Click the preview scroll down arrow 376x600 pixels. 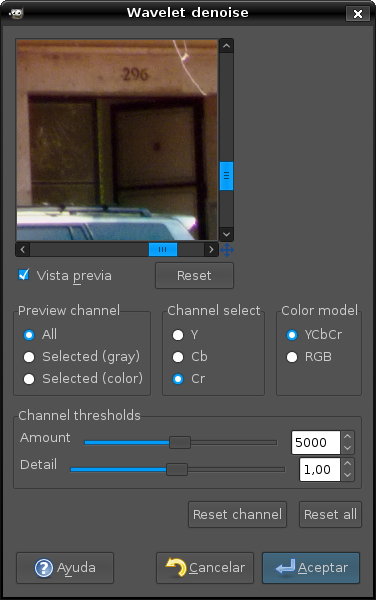tap(226, 234)
